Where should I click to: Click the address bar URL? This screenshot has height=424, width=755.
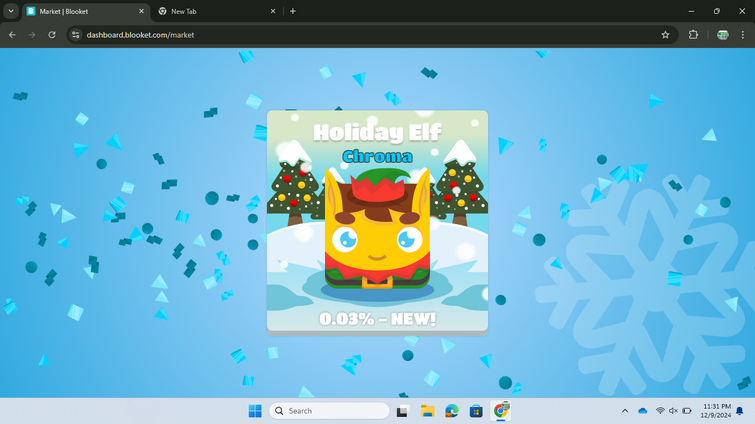pos(140,35)
